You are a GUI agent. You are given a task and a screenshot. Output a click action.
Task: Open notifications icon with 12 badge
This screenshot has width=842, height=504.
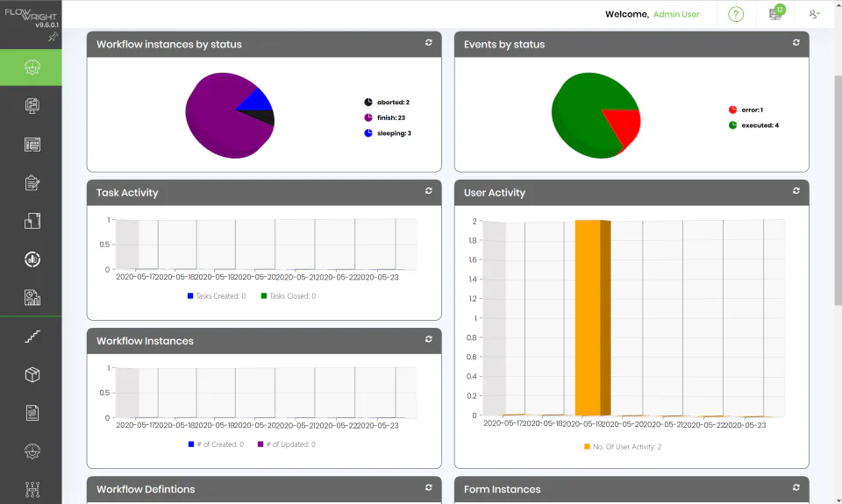point(776,13)
